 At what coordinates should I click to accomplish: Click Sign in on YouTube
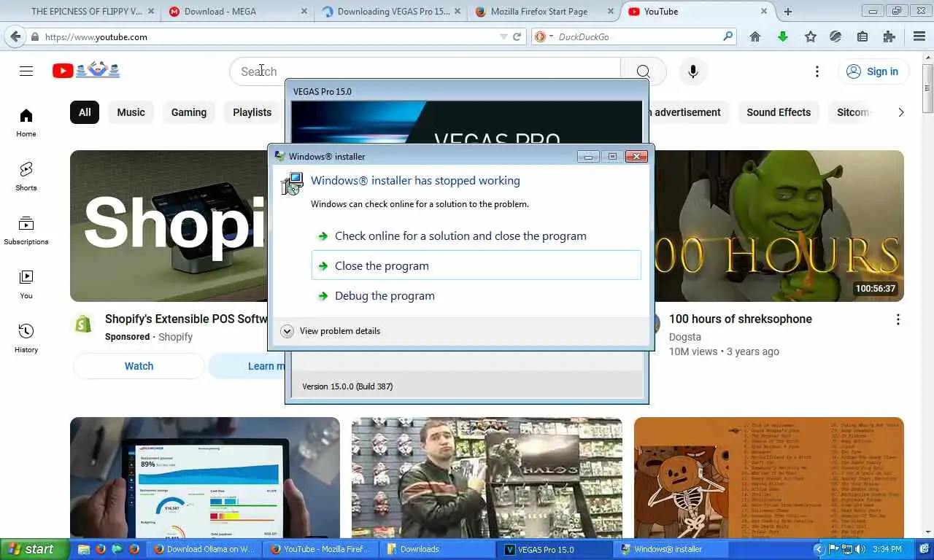(873, 71)
